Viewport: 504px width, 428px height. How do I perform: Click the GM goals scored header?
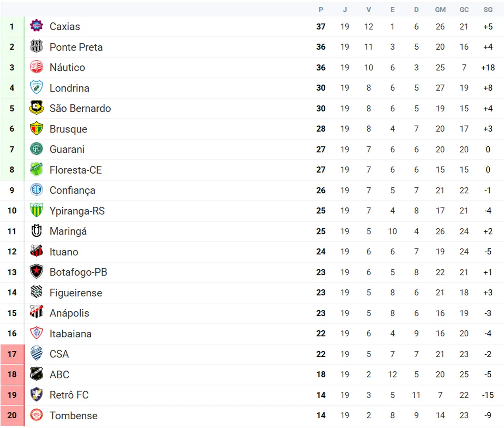440,9
